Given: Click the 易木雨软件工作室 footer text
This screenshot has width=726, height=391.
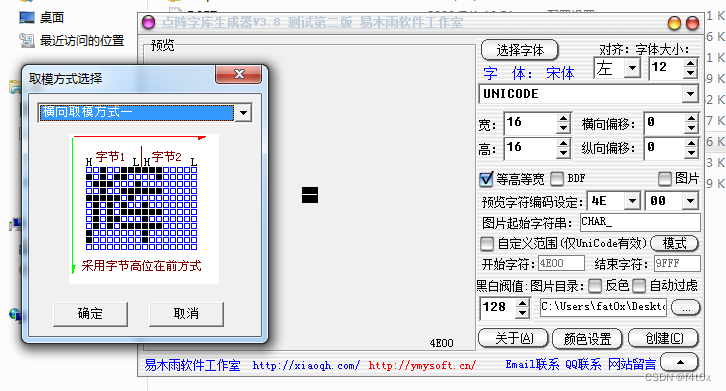Looking at the screenshot, I should point(192,366).
